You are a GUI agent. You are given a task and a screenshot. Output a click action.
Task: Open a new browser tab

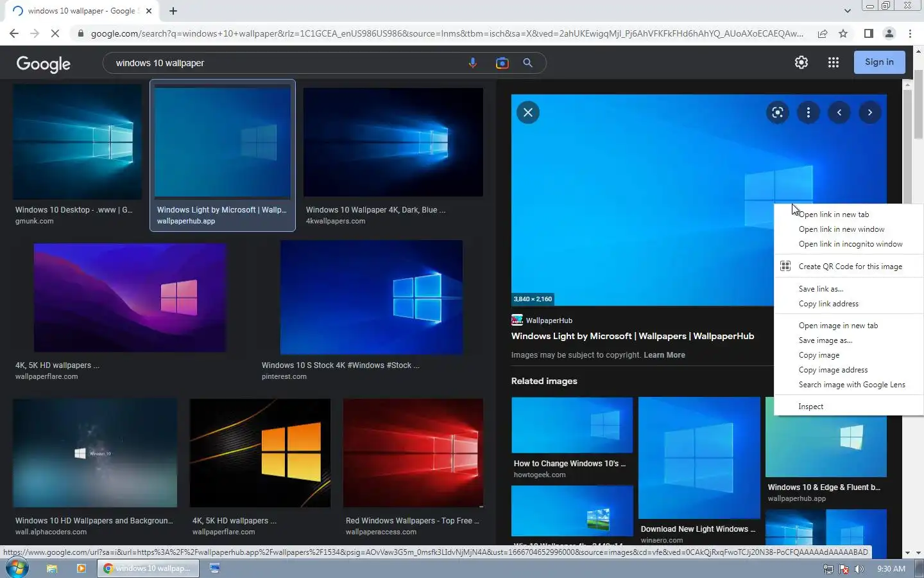point(173,11)
